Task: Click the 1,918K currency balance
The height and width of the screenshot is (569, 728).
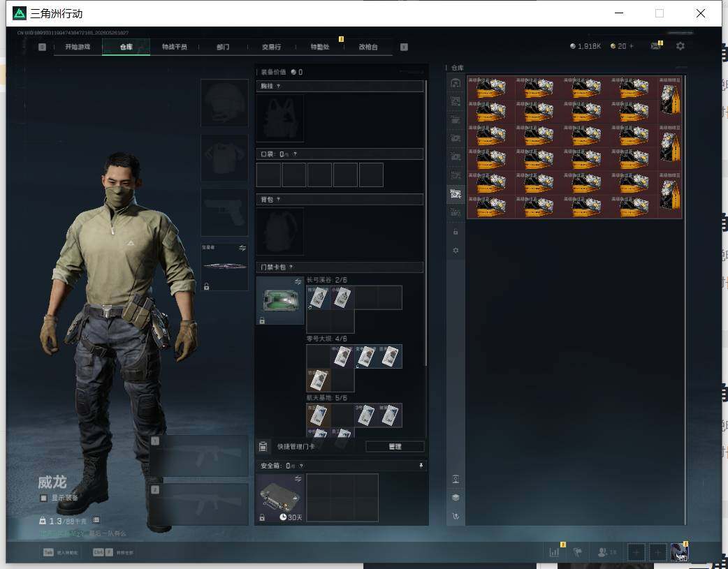Action: coord(585,46)
